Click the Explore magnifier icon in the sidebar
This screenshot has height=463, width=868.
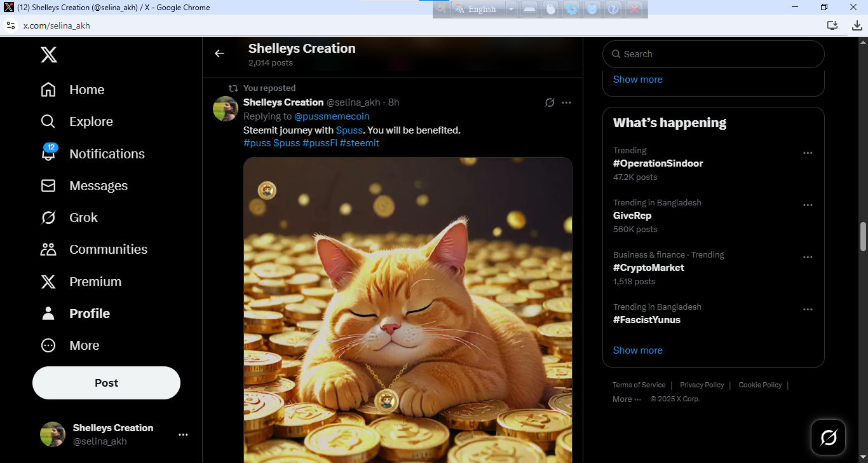(48, 121)
